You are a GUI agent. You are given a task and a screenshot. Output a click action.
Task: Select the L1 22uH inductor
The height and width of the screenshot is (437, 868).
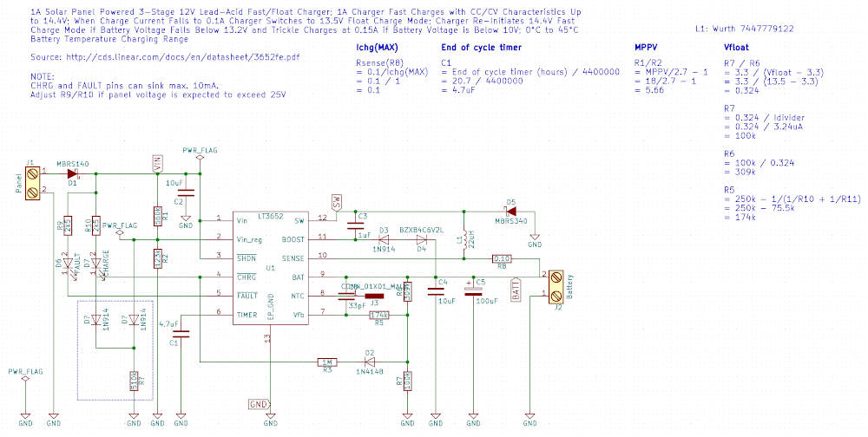(x=464, y=241)
